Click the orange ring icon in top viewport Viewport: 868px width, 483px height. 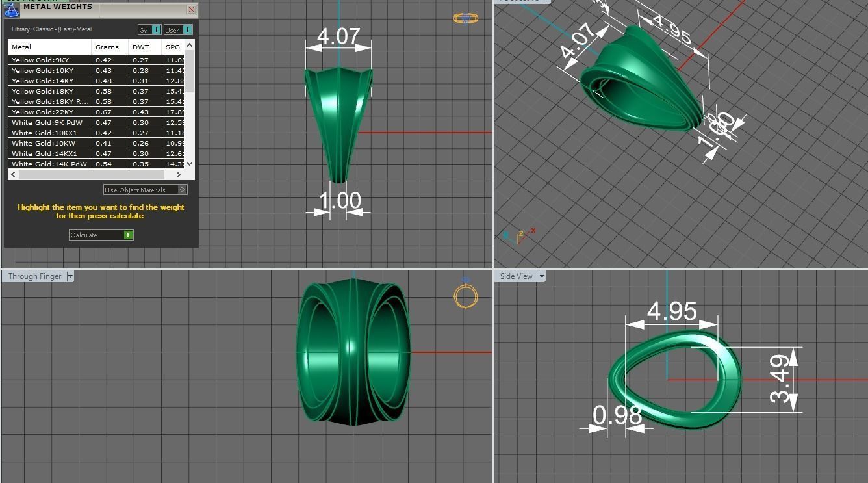(466, 18)
